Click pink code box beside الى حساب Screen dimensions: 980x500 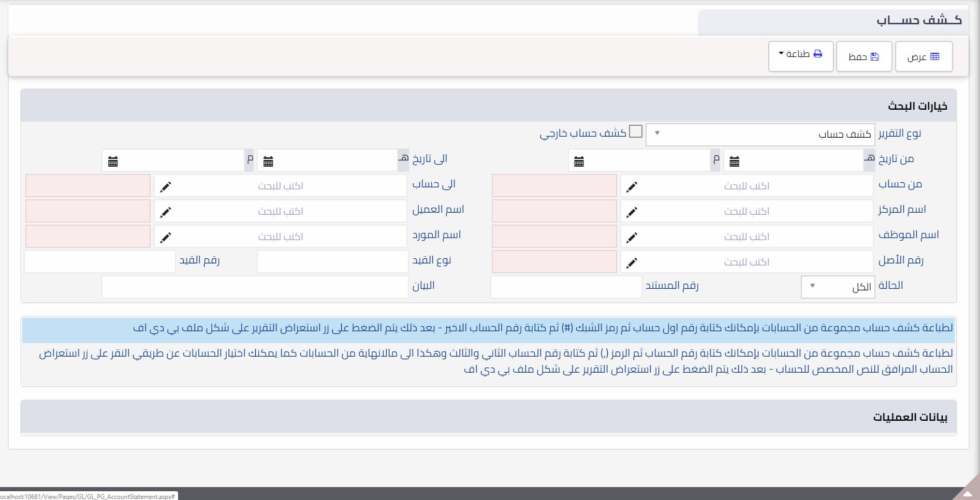[x=88, y=185]
